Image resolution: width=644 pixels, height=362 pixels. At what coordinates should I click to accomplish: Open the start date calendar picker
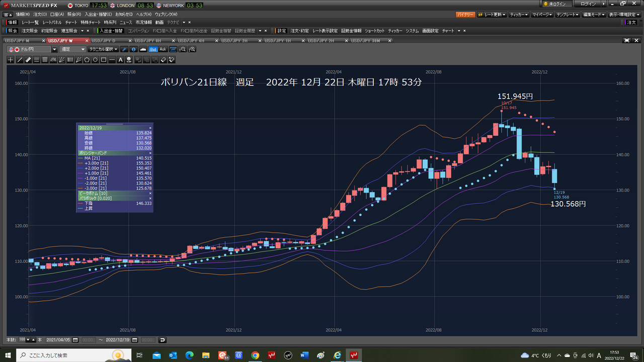coord(75,340)
